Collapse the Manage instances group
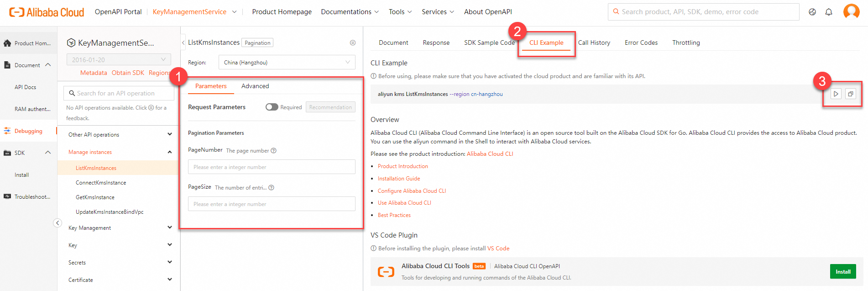868x291 pixels. 169,152
